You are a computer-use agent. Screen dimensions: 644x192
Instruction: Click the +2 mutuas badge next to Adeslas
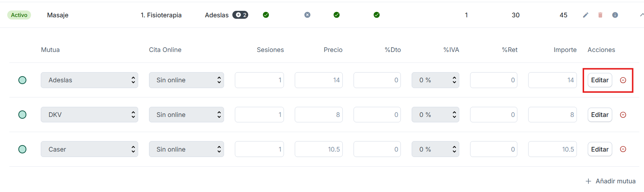[240, 15]
